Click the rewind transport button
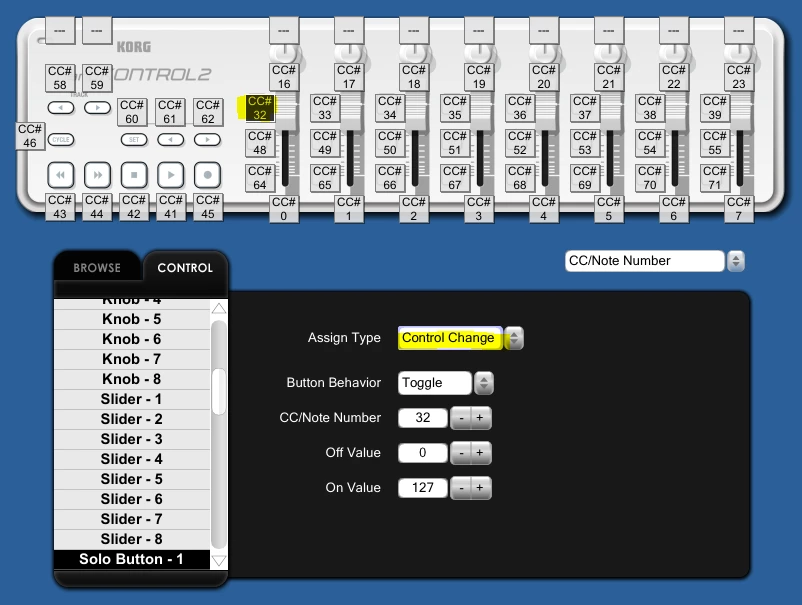 tap(60, 175)
